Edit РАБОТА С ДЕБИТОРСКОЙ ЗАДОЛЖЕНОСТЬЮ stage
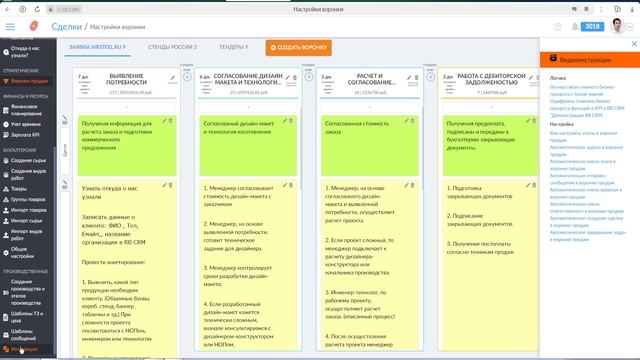This screenshot has width=640, height=360. point(531,78)
